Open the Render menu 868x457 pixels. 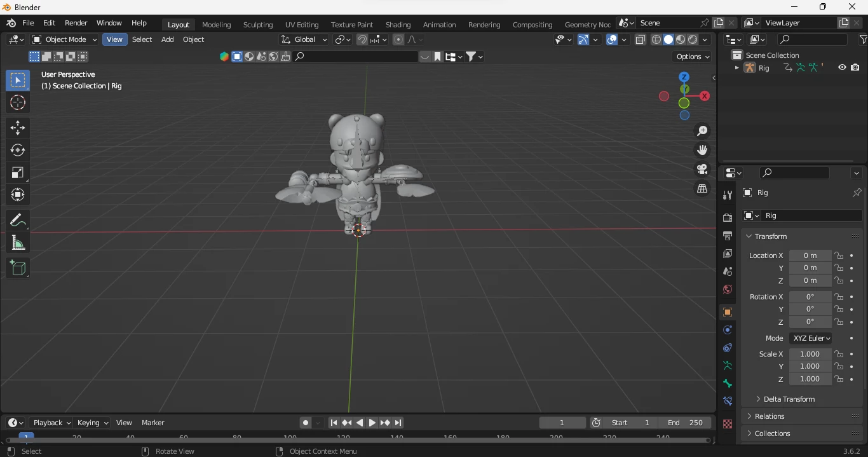pyautogui.click(x=76, y=23)
